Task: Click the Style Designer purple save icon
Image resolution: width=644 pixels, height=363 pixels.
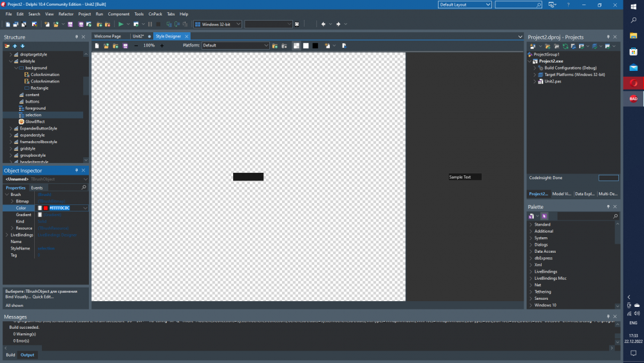Action: pos(126,46)
